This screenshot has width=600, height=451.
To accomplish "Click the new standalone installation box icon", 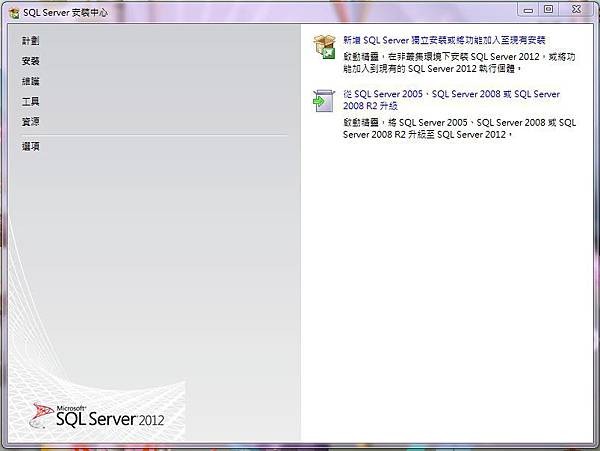I will (324, 47).
